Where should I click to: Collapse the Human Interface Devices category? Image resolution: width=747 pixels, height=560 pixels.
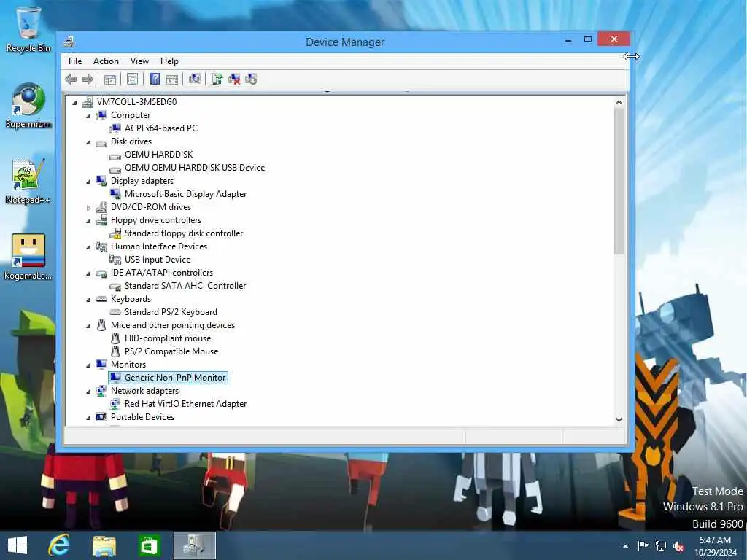(x=88, y=247)
